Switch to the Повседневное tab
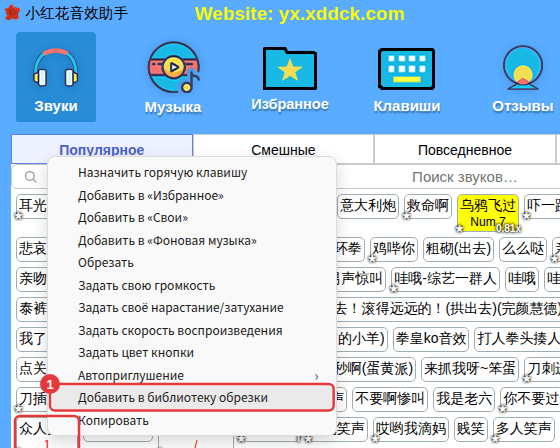The width and height of the screenshot is (560, 448). (x=465, y=150)
